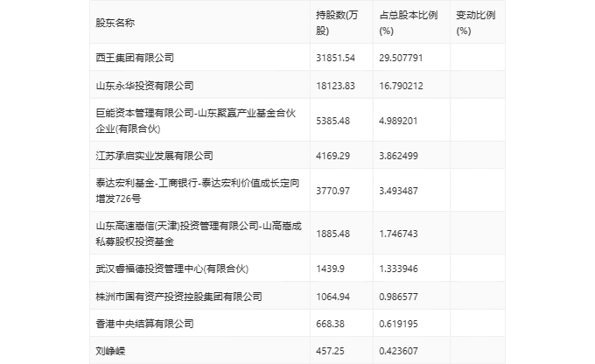This screenshot has height=364, width=595.
Task: Click the 变动比例(%) column header
Action: [x=475, y=23]
